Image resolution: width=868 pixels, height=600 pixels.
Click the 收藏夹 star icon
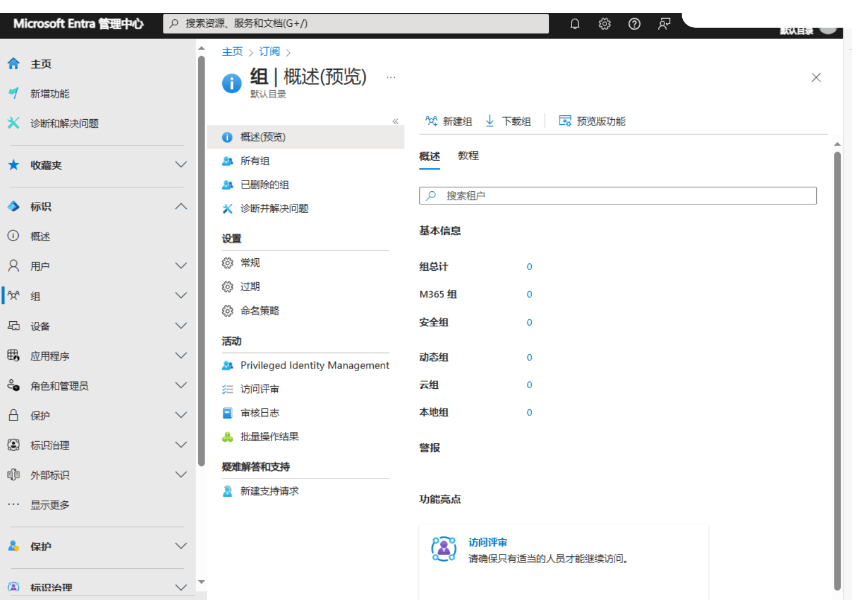click(14, 165)
